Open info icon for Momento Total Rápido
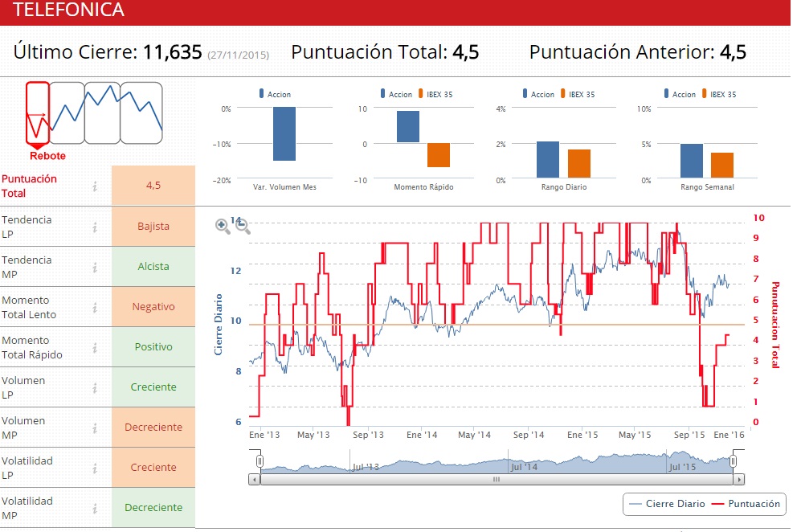This screenshot has width=801, height=532. (95, 347)
